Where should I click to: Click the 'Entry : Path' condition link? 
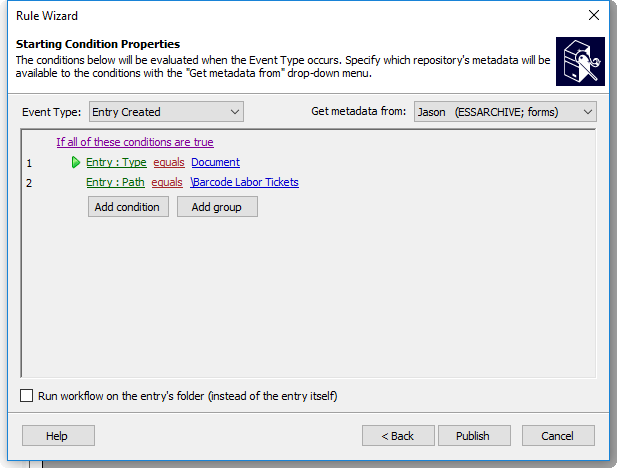(x=115, y=182)
